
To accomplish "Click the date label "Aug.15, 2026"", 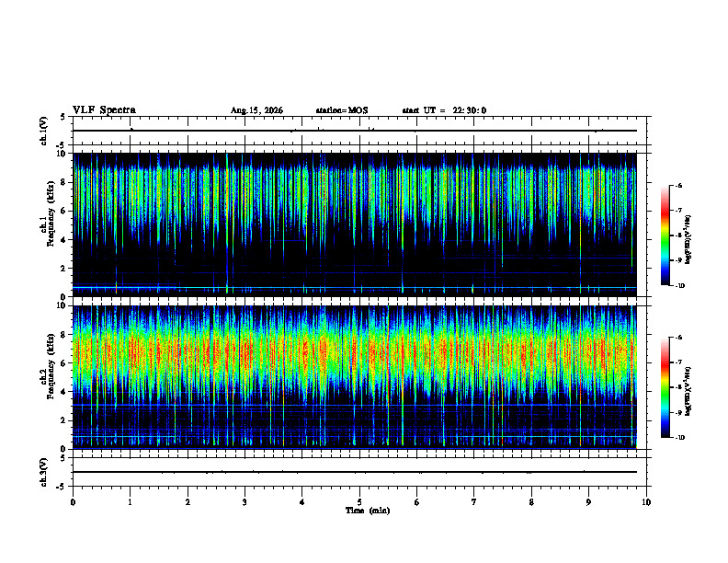I will pos(256,110).
